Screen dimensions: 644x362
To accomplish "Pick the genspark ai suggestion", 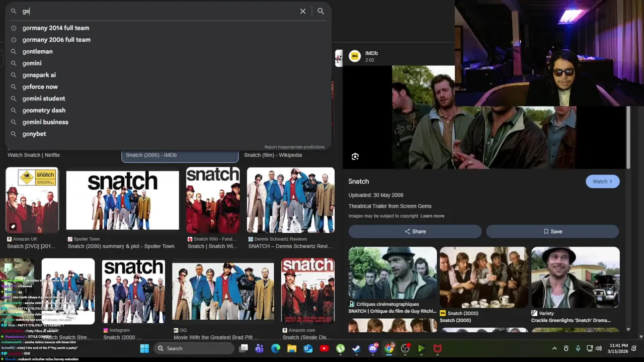I will 39,75.
